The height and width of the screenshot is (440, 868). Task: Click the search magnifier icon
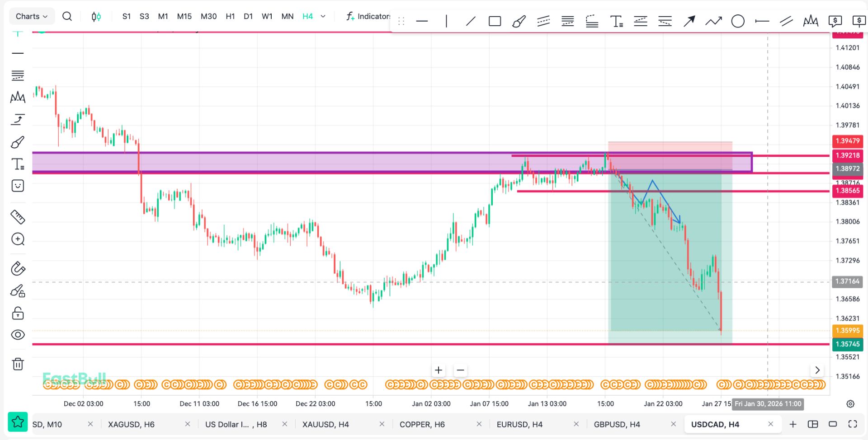point(67,16)
